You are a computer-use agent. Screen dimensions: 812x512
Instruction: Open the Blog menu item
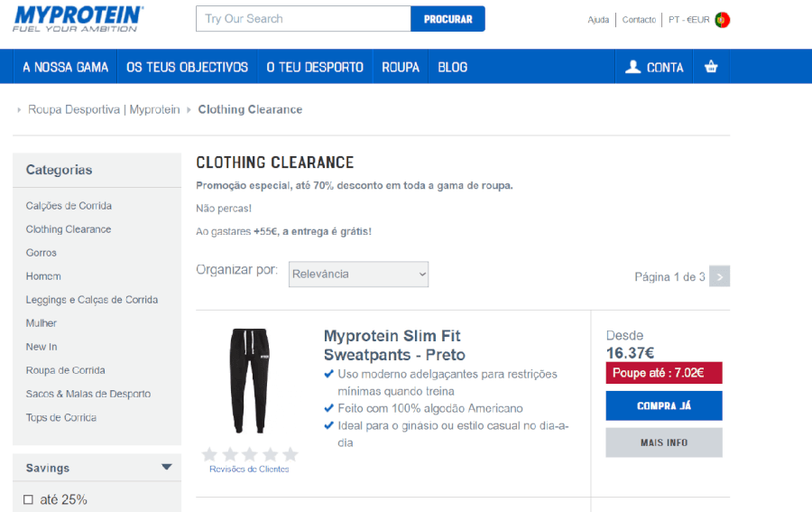point(452,67)
